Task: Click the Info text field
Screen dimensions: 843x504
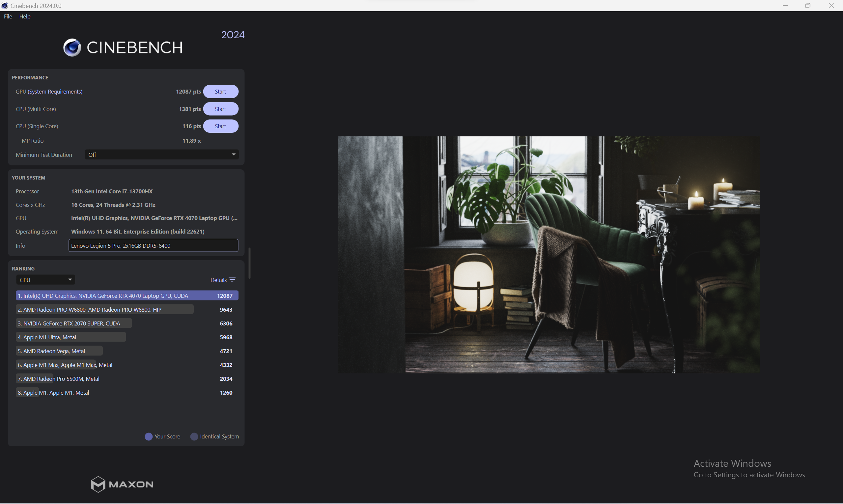Action: (x=153, y=245)
